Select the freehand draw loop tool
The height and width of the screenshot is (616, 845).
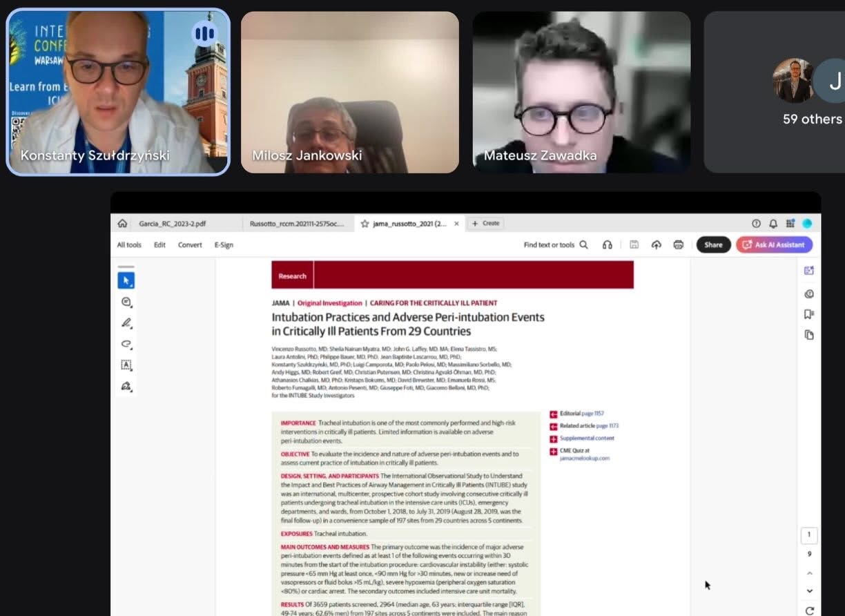(126, 344)
